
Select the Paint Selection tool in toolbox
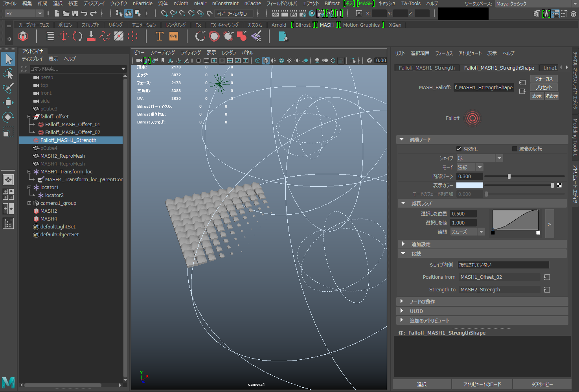pyautogui.click(x=8, y=88)
